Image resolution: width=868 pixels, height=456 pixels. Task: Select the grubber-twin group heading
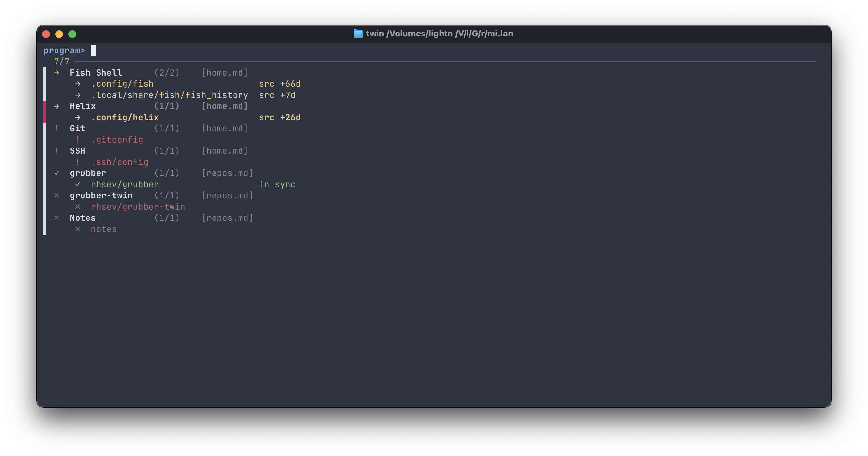click(x=153, y=195)
